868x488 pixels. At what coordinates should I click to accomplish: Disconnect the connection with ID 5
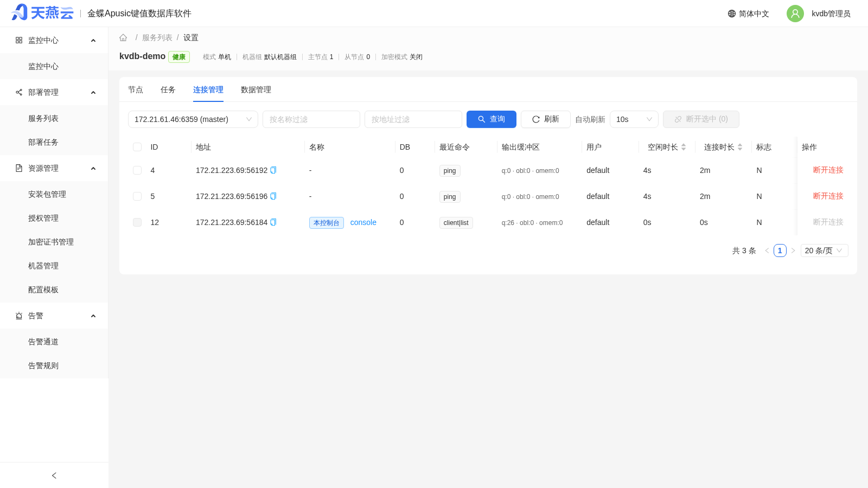pyautogui.click(x=828, y=196)
